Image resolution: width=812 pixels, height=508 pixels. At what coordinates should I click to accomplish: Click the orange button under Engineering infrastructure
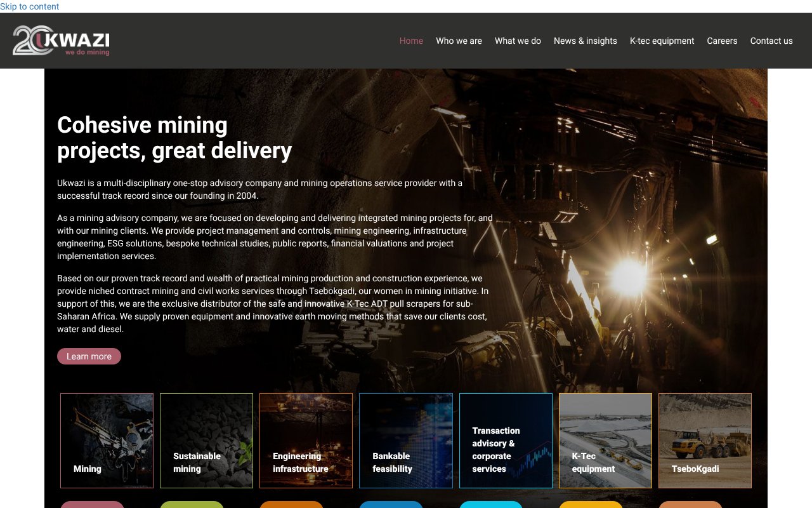291,505
